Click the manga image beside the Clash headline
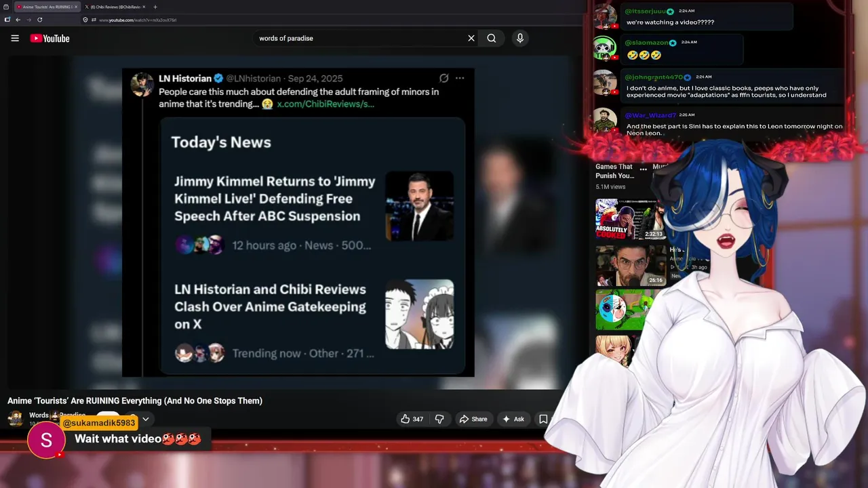868x488 pixels. pyautogui.click(x=420, y=314)
